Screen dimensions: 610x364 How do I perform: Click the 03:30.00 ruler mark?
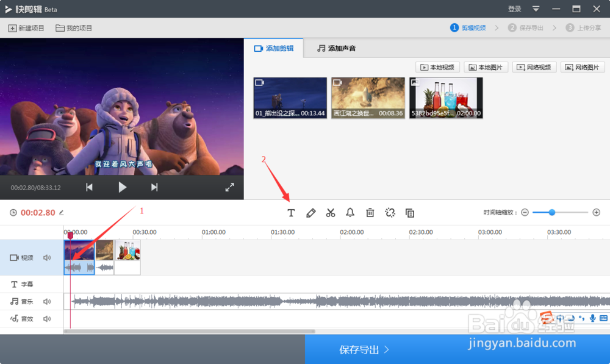pos(559,232)
